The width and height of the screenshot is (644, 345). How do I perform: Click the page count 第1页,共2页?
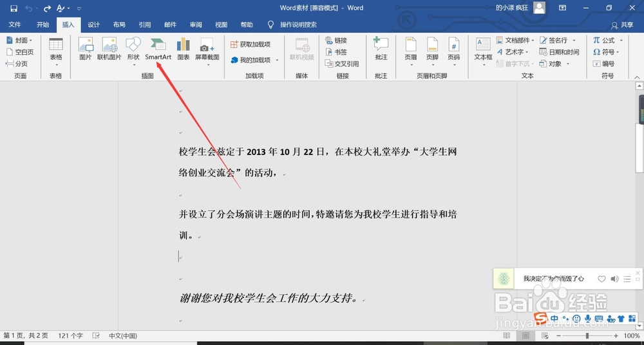pos(26,335)
